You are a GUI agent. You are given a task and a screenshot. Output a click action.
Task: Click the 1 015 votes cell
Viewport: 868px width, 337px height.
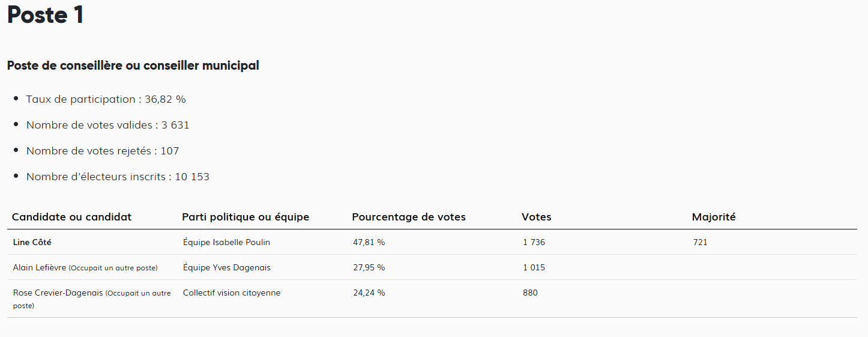(534, 267)
